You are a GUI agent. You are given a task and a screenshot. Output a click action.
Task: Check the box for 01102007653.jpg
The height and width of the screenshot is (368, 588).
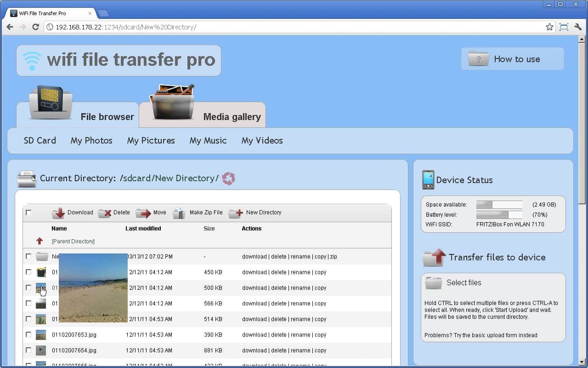[x=28, y=334]
